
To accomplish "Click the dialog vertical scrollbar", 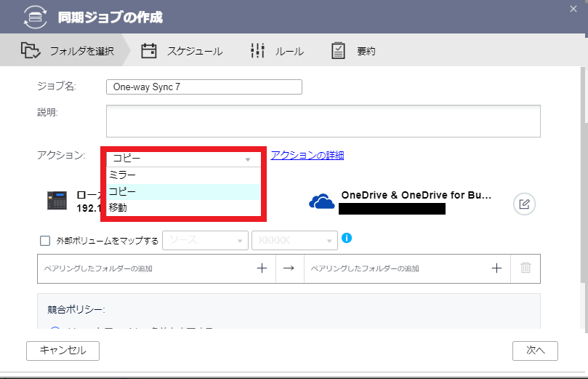I will (583, 175).
